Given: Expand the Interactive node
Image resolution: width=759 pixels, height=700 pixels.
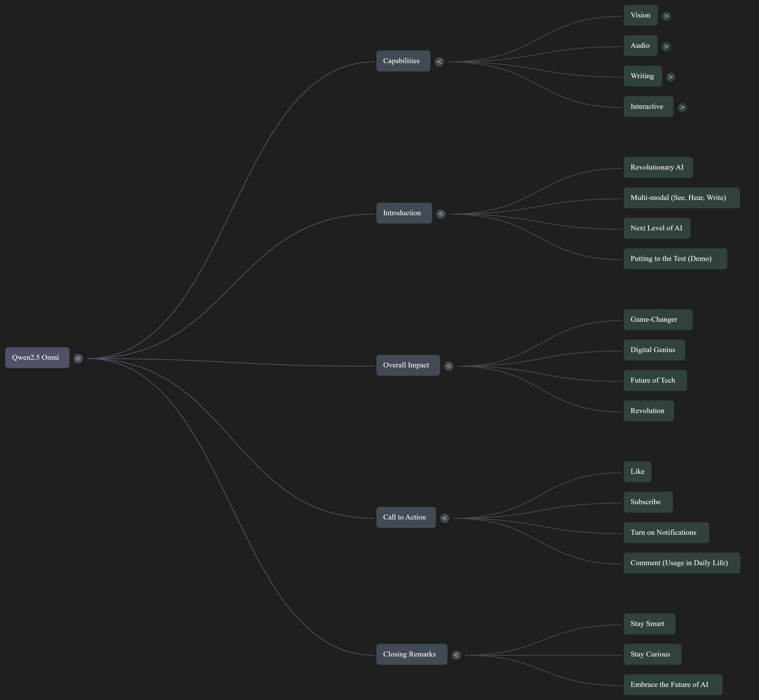Looking at the screenshot, I should 682,107.
